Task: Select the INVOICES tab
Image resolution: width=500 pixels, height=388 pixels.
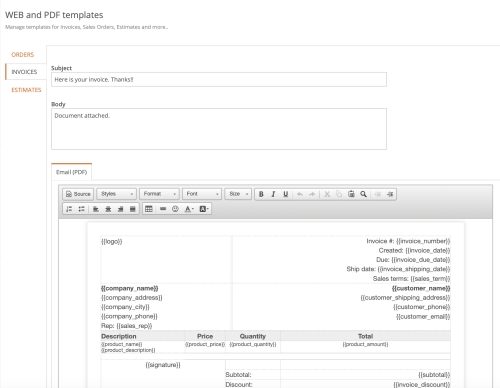Action: 24,72
